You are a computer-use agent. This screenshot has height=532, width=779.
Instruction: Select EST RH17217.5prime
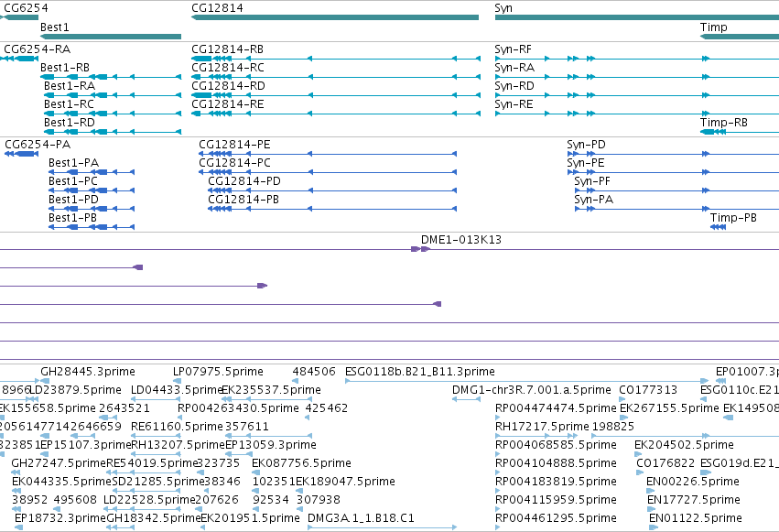542,427
